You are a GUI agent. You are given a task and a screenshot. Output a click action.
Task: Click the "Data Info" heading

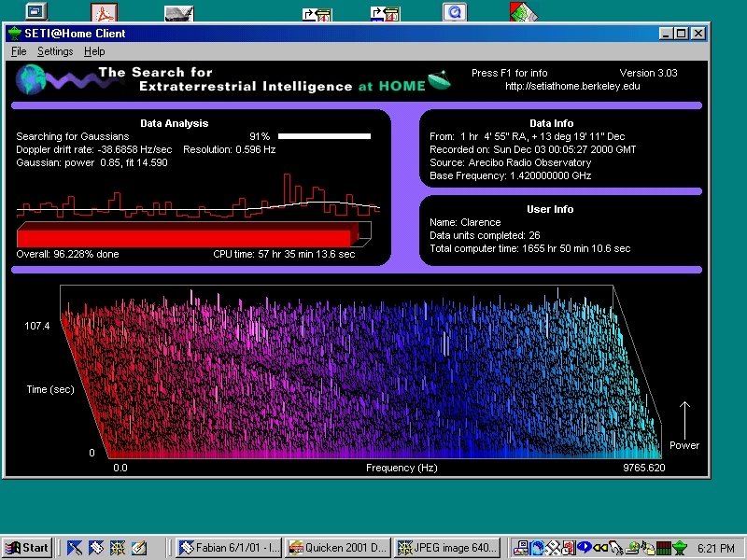(552, 123)
